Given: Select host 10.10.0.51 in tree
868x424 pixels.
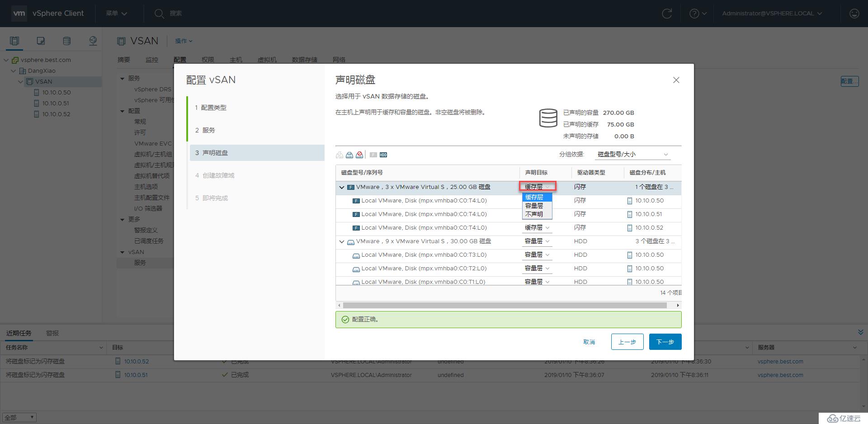Looking at the screenshot, I should click(56, 104).
